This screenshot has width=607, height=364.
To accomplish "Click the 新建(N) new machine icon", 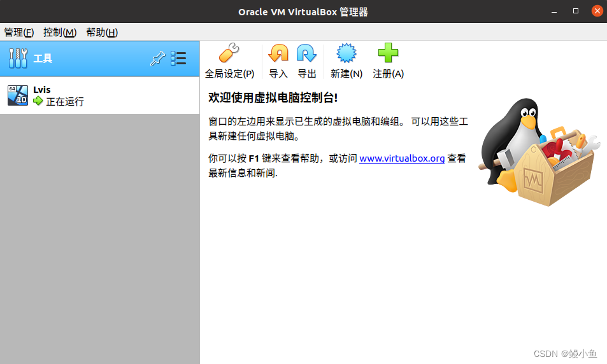I will (x=346, y=53).
